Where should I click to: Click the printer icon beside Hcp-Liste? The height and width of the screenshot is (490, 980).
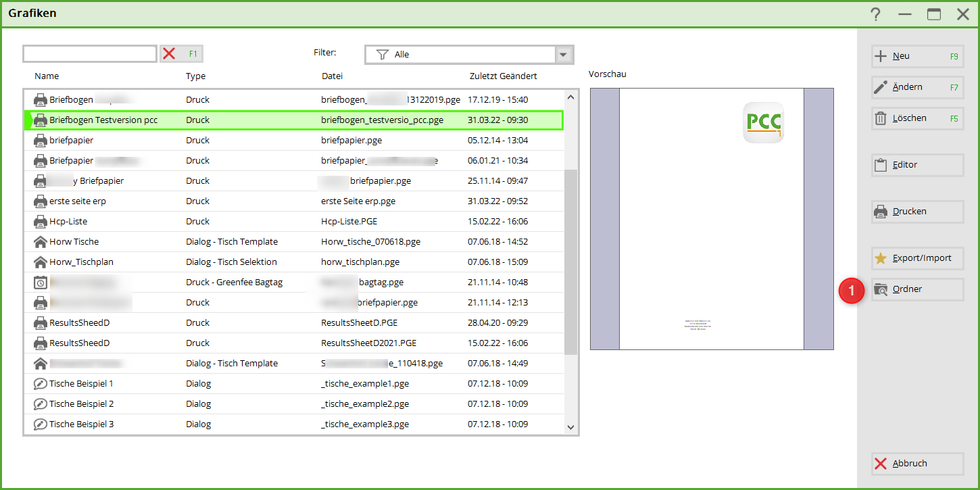point(40,221)
